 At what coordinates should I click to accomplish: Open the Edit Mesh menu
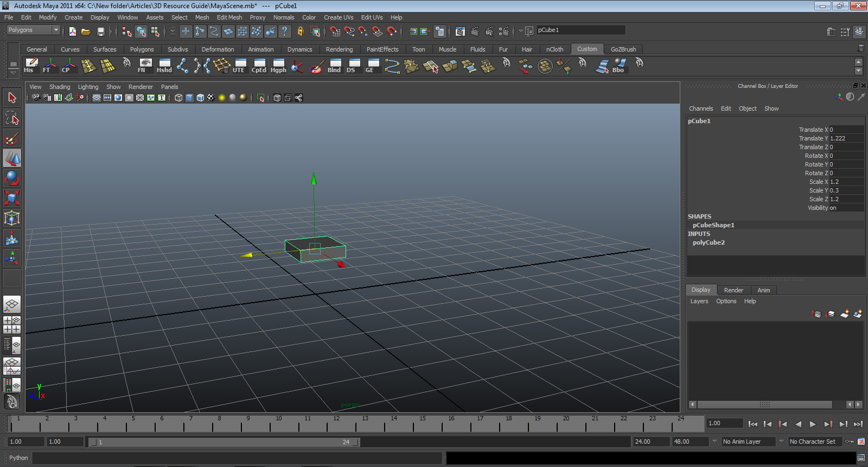coord(229,17)
